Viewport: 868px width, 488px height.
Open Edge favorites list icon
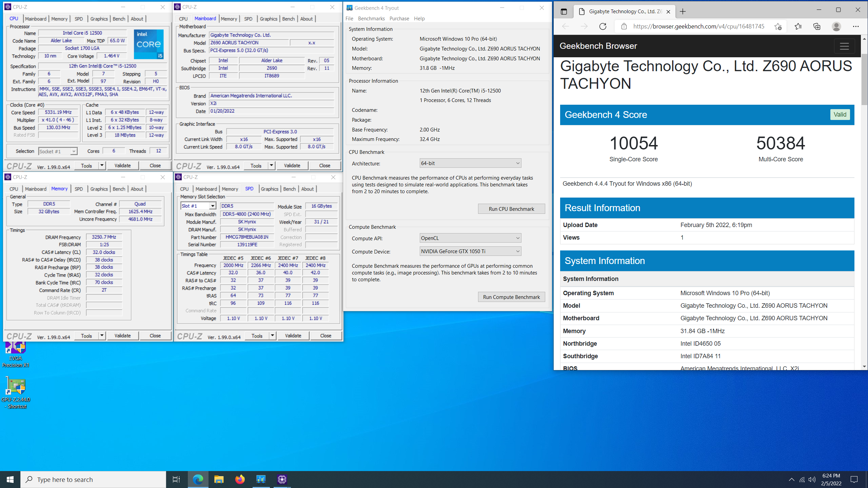coord(798,26)
